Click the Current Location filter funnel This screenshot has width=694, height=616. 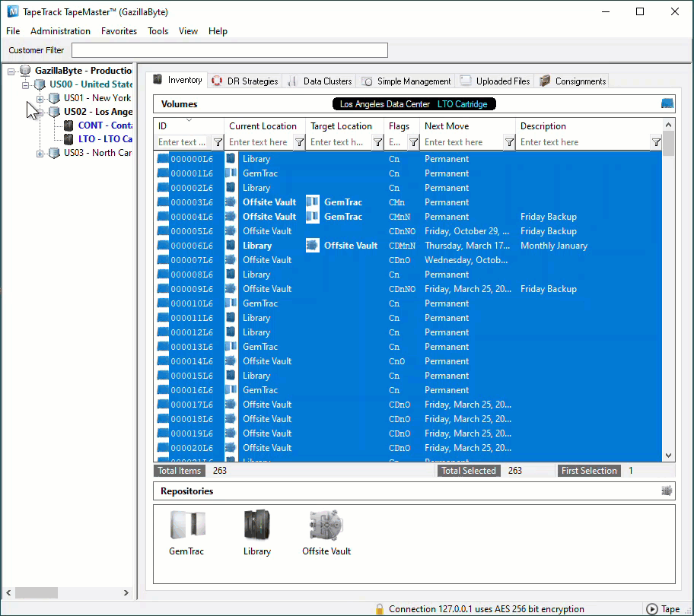(299, 142)
